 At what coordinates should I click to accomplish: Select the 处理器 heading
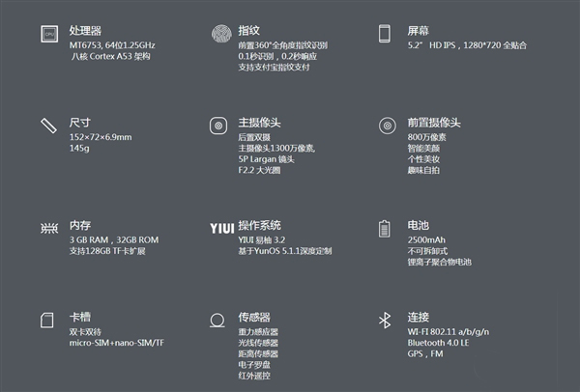click(85, 31)
